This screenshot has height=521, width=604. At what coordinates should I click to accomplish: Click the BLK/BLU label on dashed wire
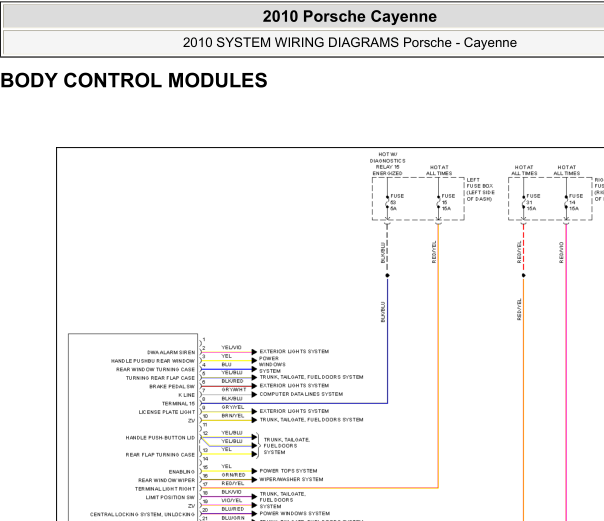(383, 253)
